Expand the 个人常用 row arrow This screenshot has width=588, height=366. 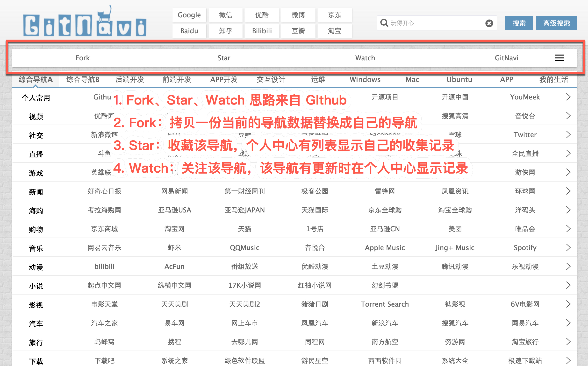click(x=568, y=97)
